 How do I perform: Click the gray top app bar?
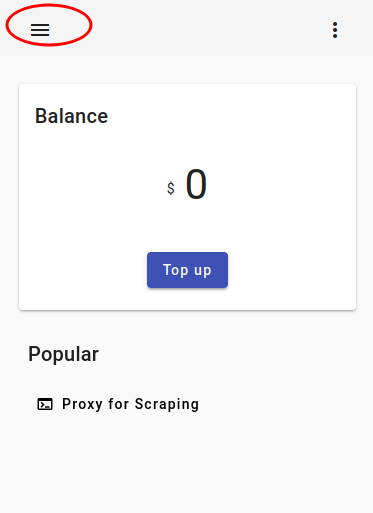187,28
